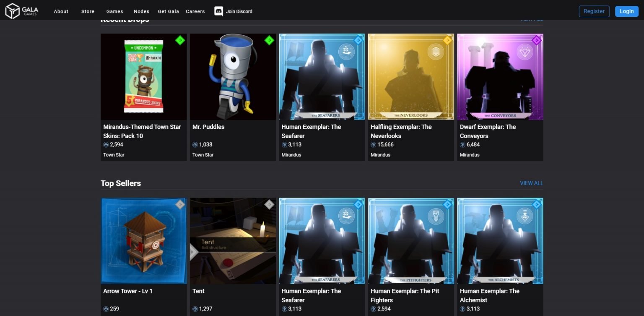Click Gala coin icon beside 259 price
The image size is (644, 316).
[106, 309]
